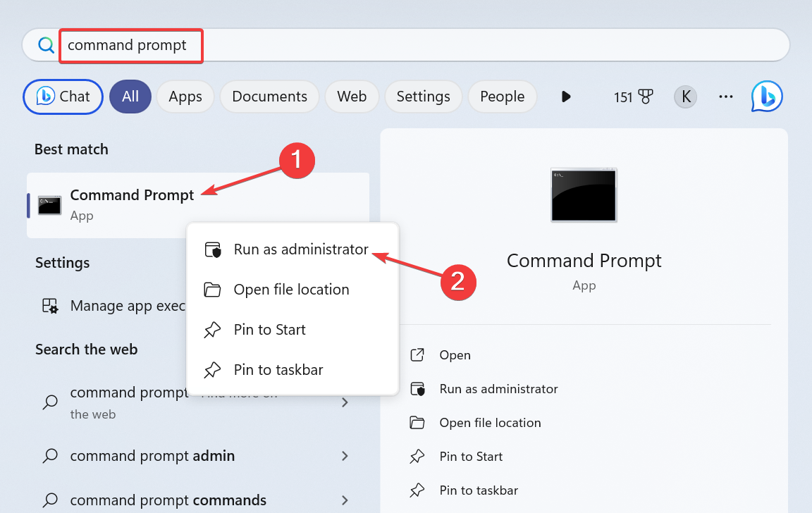Click the Chat button
This screenshot has height=513, width=812.
(63, 97)
